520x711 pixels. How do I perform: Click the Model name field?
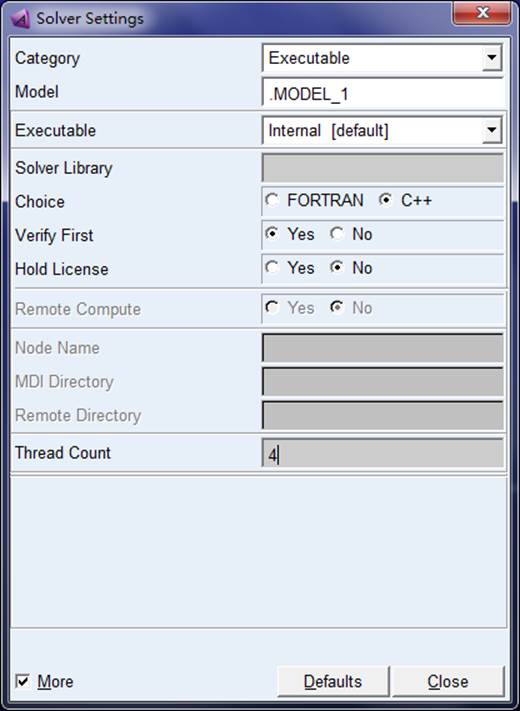(382, 93)
